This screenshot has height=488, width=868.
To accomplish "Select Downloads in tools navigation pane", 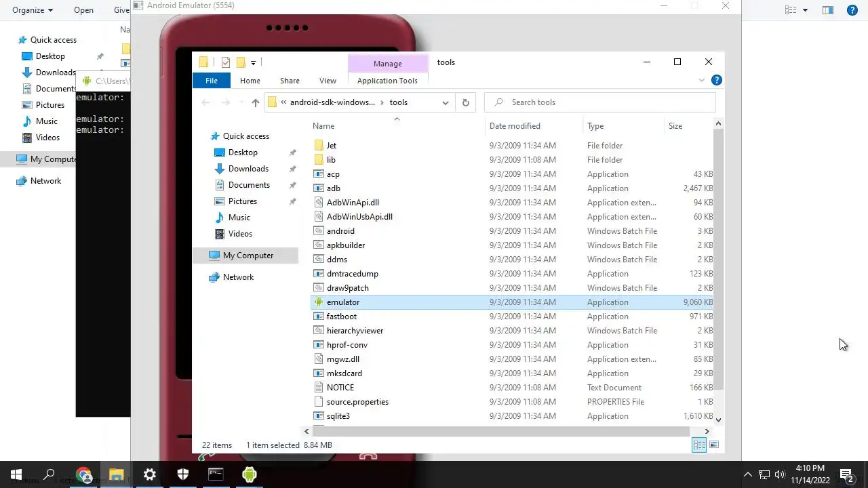I will pos(248,169).
